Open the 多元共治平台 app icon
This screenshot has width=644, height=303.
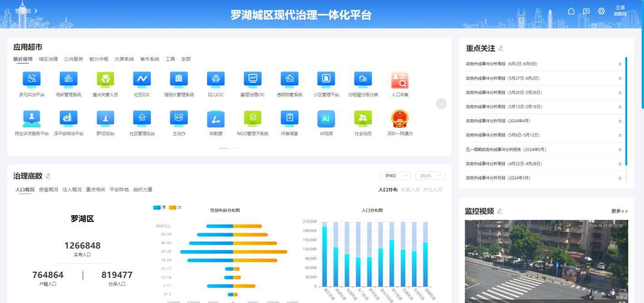(x=31, y=79)
